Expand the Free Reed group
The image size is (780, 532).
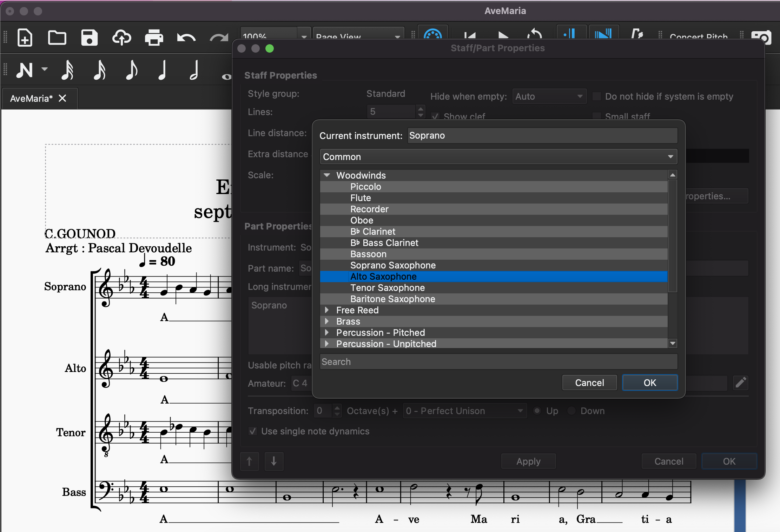click(327, 310)
